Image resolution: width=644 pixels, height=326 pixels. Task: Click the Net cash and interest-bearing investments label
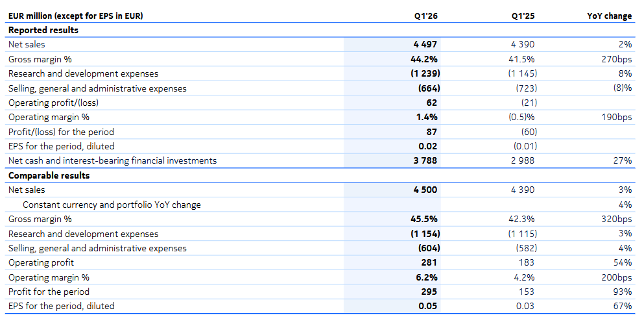[x=112, y=160]
